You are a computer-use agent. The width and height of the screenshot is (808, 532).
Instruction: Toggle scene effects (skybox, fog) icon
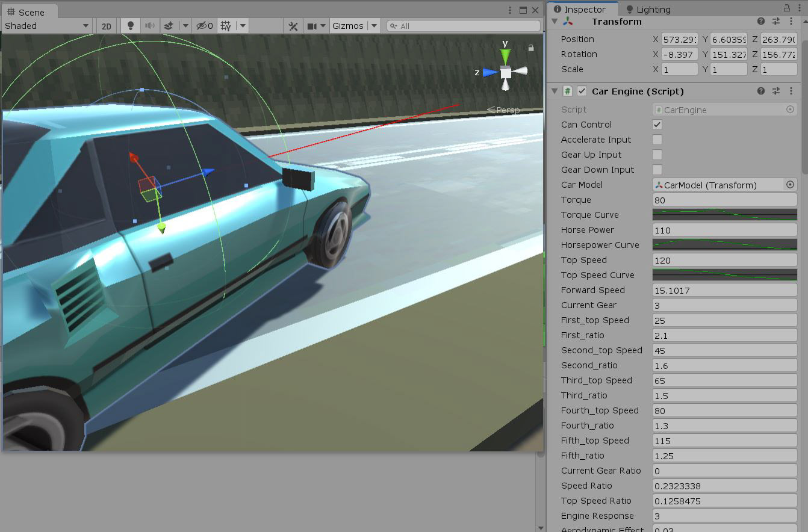pyautogui.click(x=169, y=26)
